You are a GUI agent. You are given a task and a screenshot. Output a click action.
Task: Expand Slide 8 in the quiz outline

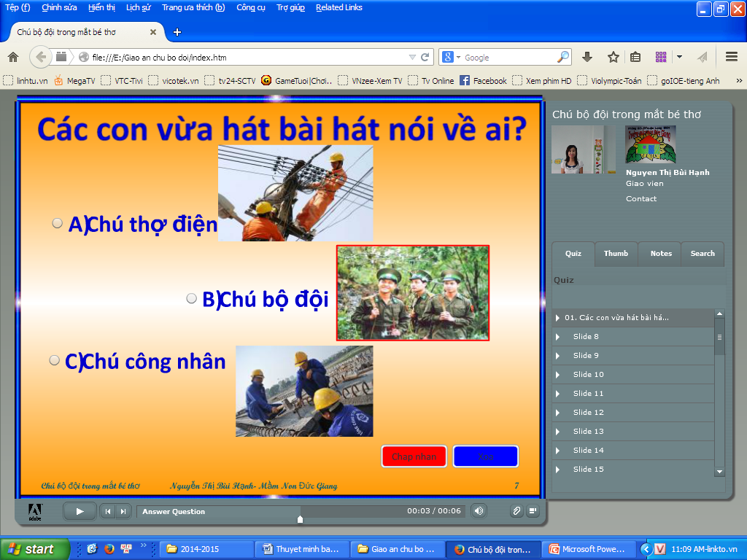tap(558, 337)
